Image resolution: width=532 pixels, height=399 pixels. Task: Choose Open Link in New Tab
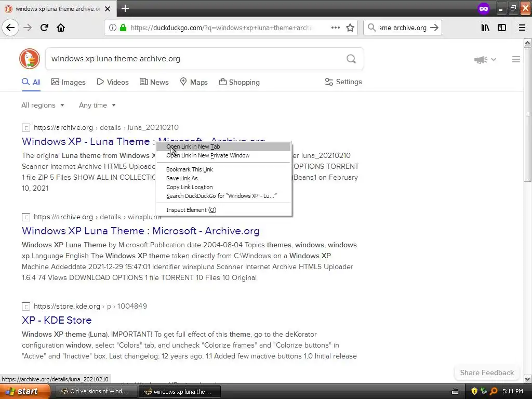pos(223,147)
